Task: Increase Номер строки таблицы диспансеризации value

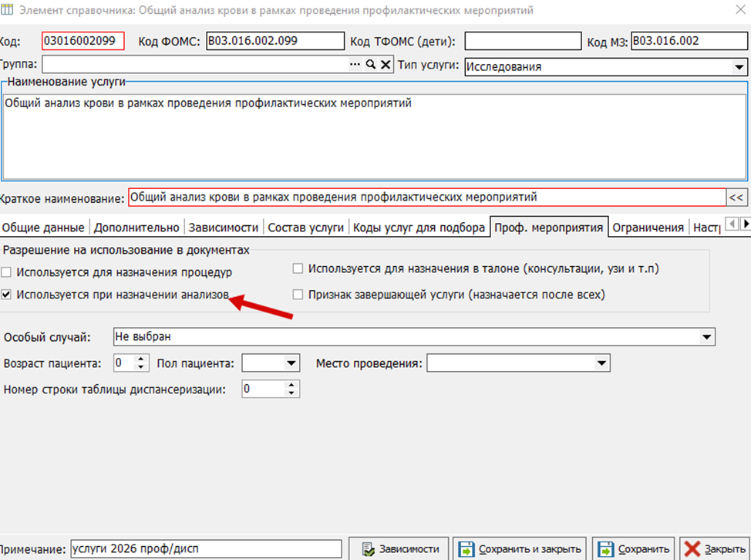Action: tap(291, 385)
